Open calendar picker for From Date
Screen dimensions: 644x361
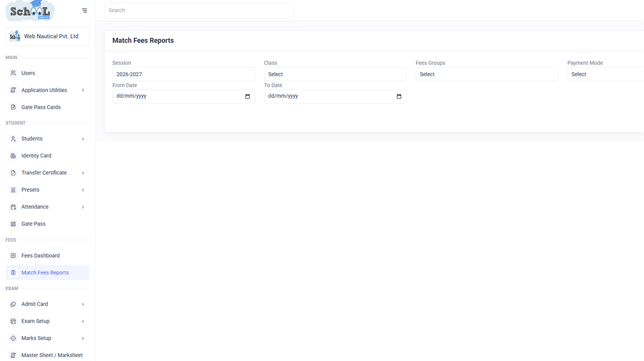point(247,96)
